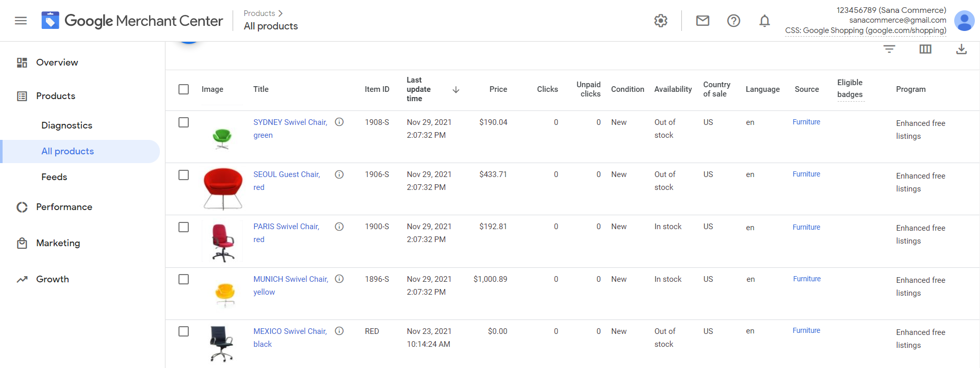
Task: Click the Google Merchant Center logo
Action: [132, 21]
